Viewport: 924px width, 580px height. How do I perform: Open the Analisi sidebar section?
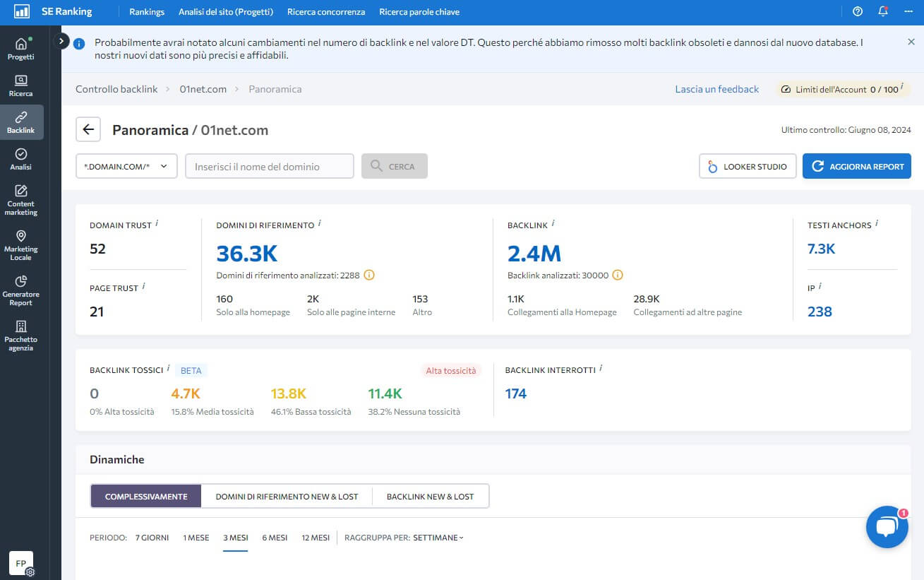pyautogui.click(x=21, y=159)
